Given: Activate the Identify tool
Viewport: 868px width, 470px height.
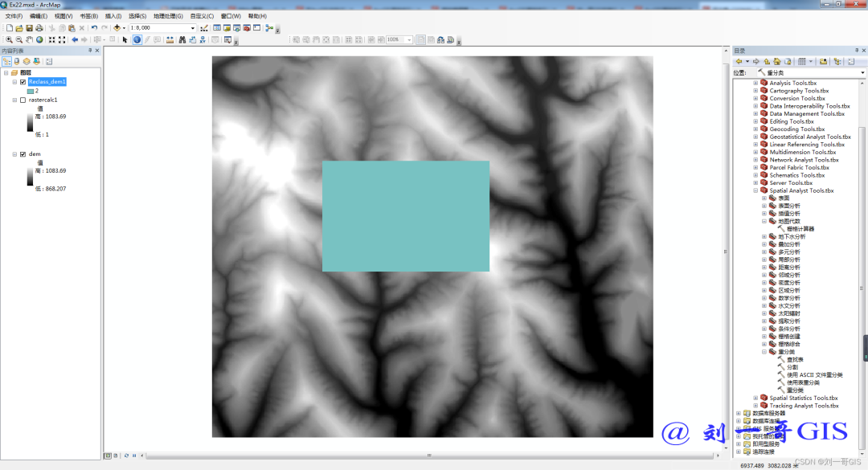Looking at the screenshot, I should (x=137, y=40).
